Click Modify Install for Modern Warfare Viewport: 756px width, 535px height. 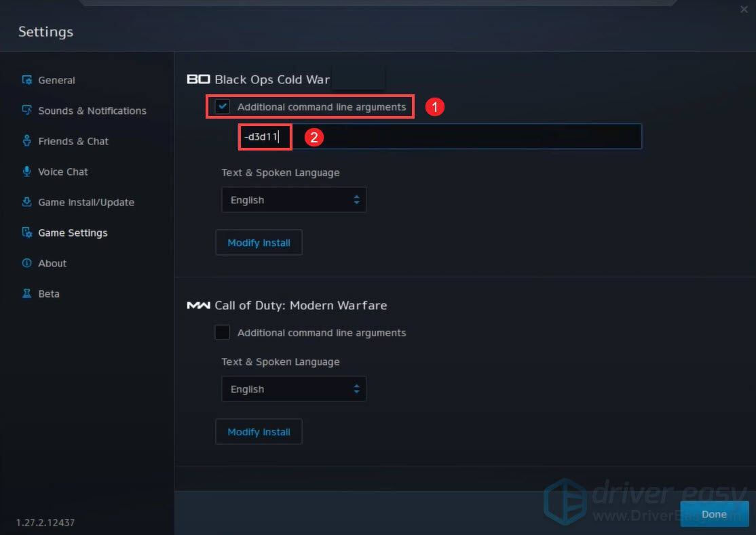tap(259, 431)
